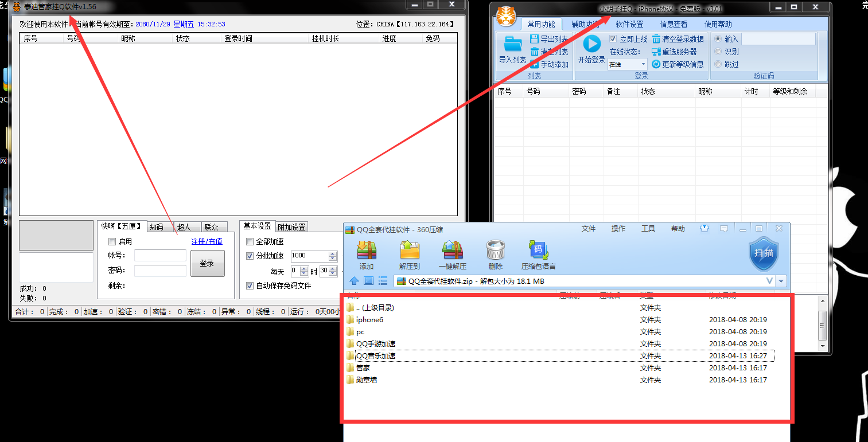Click the 扫描 shield icon in 360压缩

click(764, 254)
